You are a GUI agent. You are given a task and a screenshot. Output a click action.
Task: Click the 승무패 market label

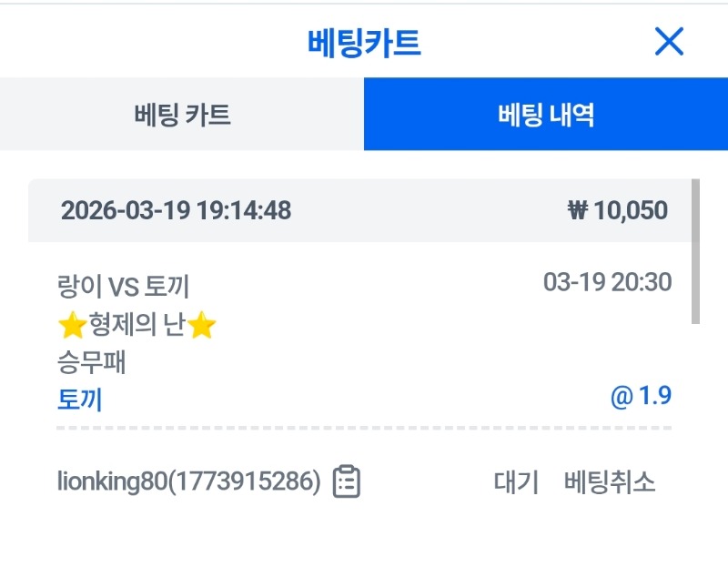(x=91, y=362)
